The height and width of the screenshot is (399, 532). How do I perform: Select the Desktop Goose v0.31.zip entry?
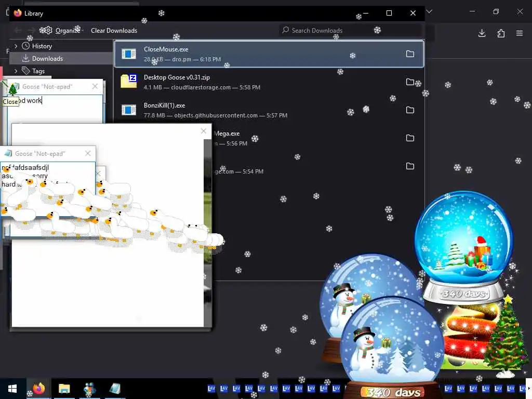269,82
